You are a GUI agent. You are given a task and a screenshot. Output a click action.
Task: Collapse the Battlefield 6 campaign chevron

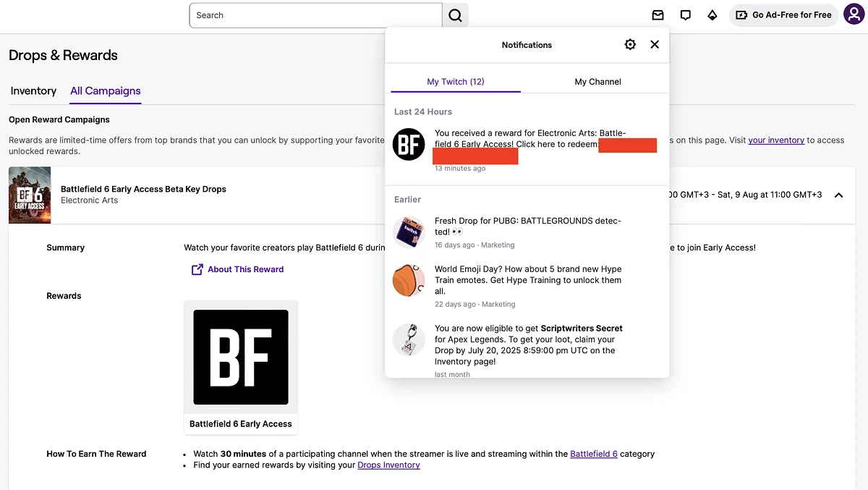coord(838,195)
